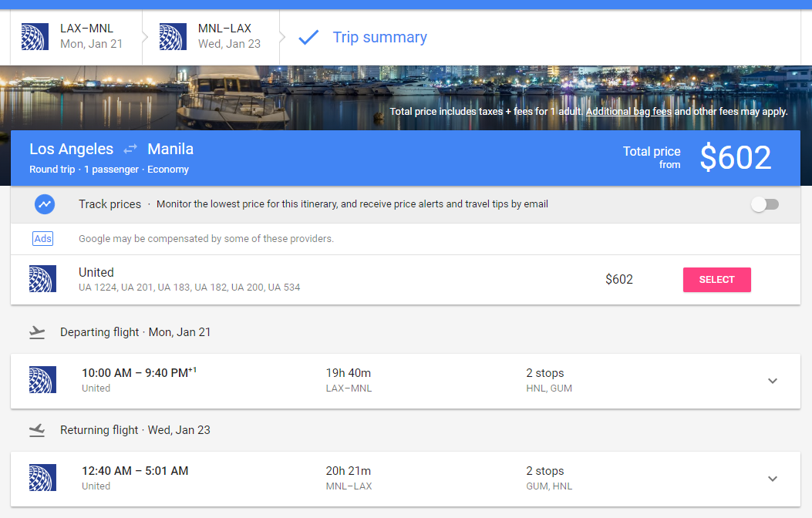
Task: Click United logo on 12:40 AM flight
Action: tap(42, 478)
